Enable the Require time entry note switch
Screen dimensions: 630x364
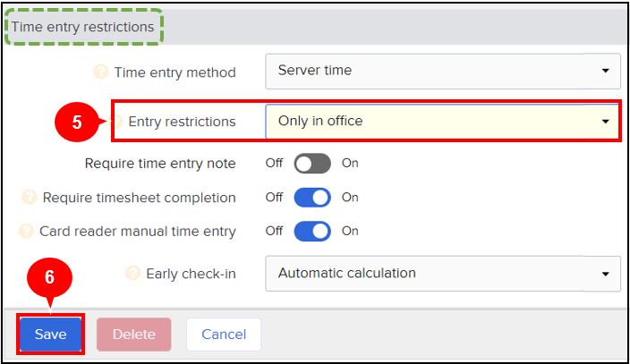click(x=312, y=164)
